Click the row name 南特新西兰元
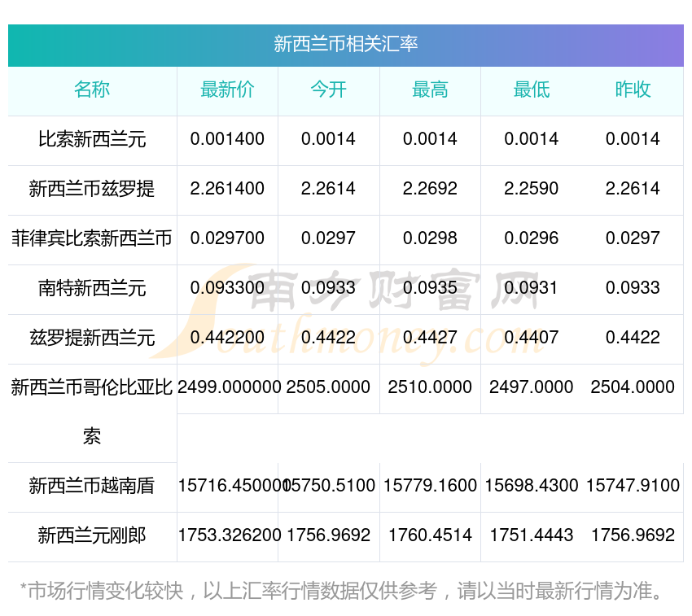Screen dimensions: 692x616 point(92,288)
